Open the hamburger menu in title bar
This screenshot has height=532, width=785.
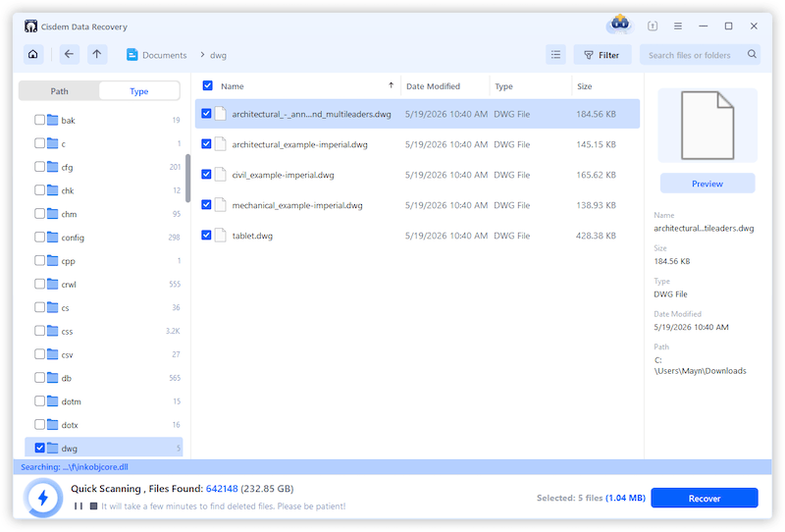tap(678, 27)
